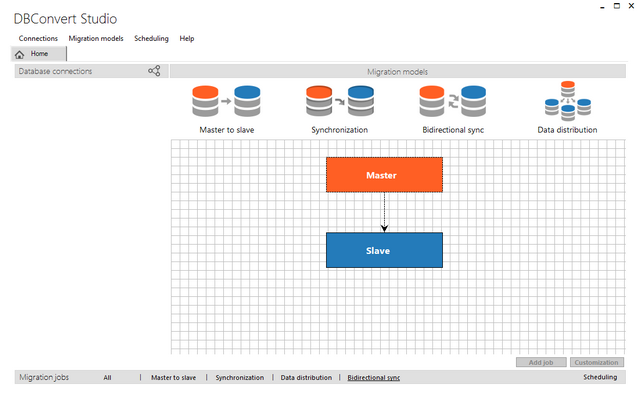Filter jobs by Master to slave
This screenshot has width=640, height=419.
174,378
